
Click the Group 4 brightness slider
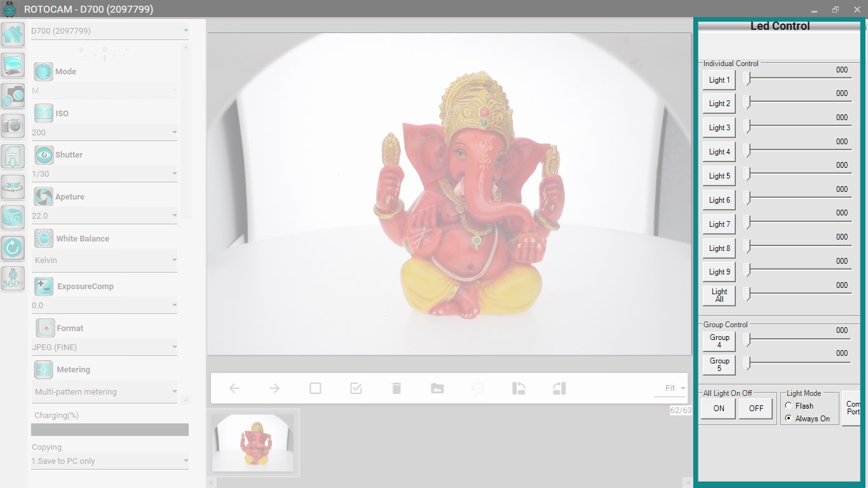coord(797,340)
